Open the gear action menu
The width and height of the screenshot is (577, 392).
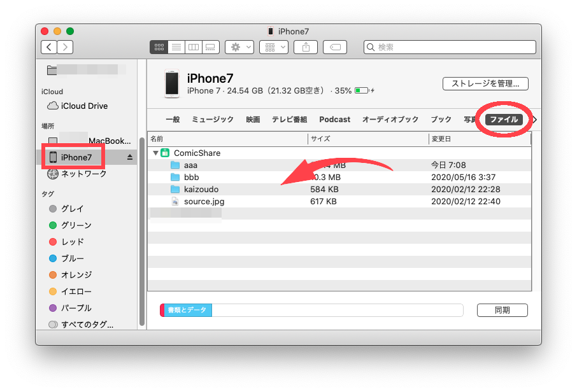pos(239,47)
